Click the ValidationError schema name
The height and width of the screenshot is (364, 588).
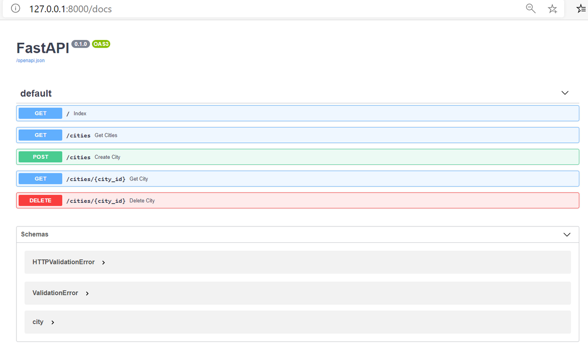tap(55, 293)
